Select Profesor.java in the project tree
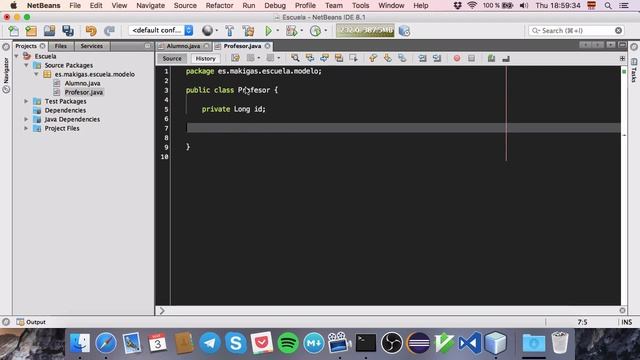The width and height of the screenshot is (640, 360). tap(84, 92)
